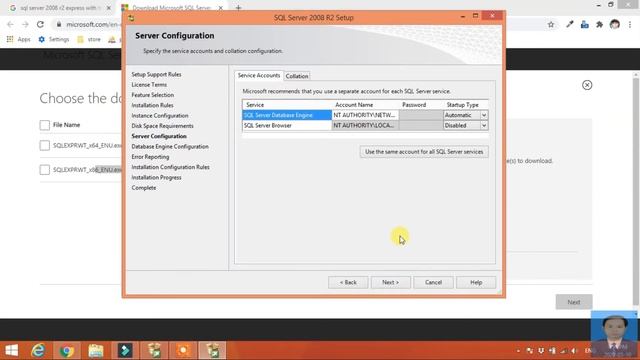Viewport: 640px width, 360px height.
Task: Close the download dialog with circled X
Action: click(x=587, y=85)
